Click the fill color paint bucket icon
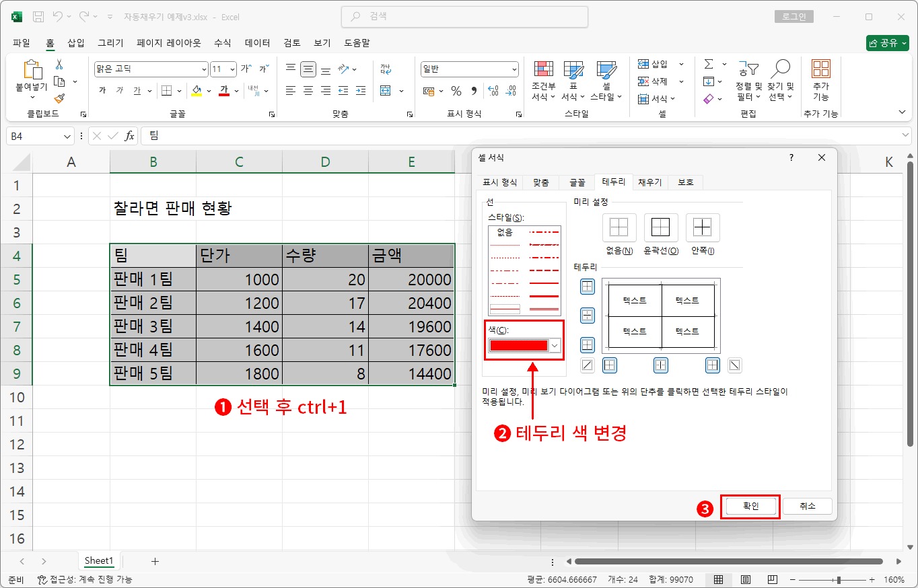This screenshot has height=588, width=918. pos(197,90)
